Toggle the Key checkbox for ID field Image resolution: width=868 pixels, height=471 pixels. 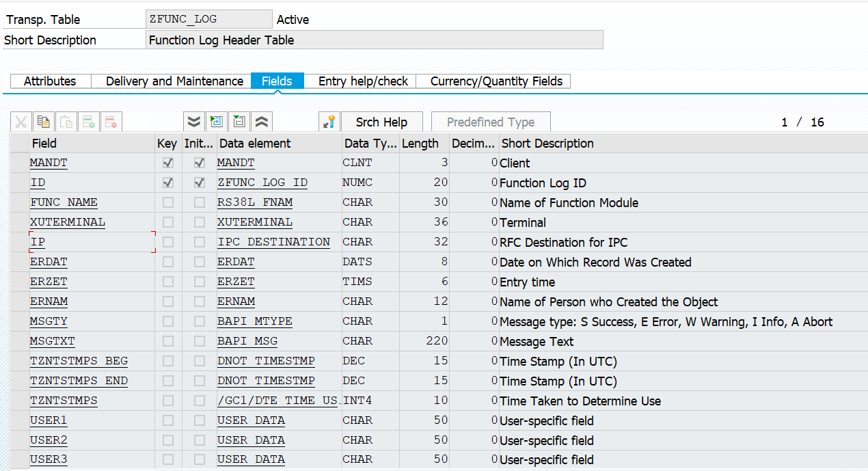tap(168, 183)
